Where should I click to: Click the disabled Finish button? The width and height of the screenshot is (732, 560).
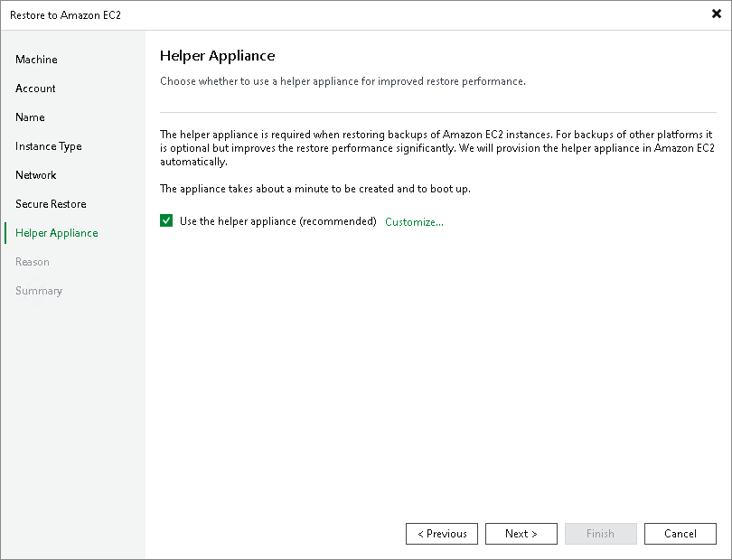pyautogui.click(x=600, y=533)
